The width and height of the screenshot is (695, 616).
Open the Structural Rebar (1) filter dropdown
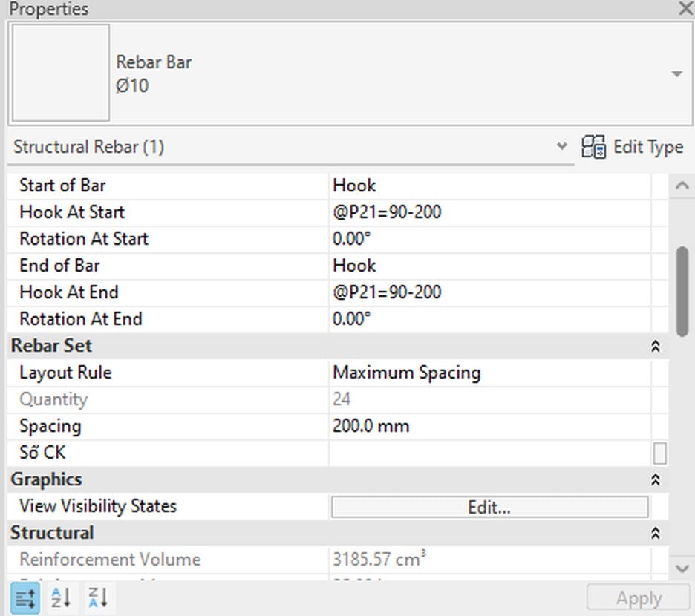561,146
